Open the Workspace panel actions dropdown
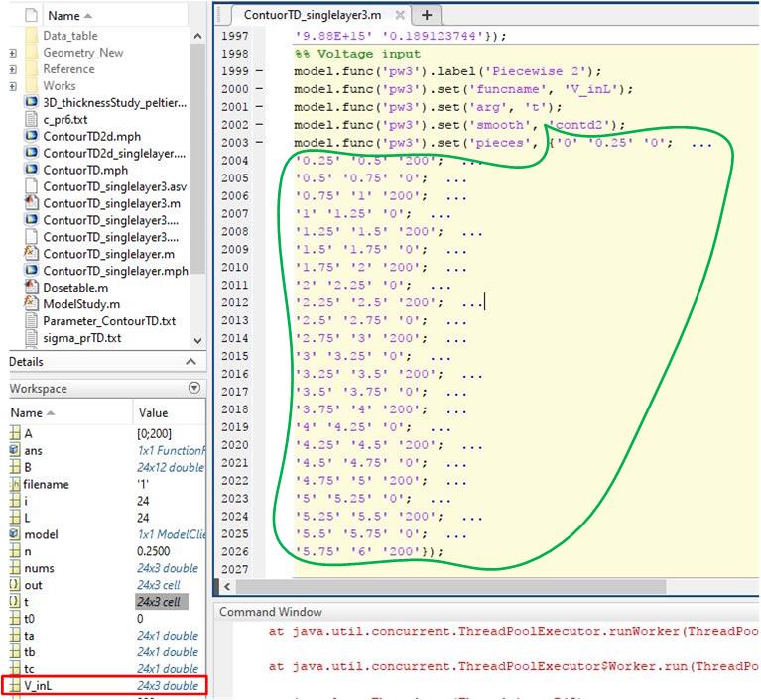Image resolution: width=761 pixels, height=700 pixels. [x=193, y=389]
